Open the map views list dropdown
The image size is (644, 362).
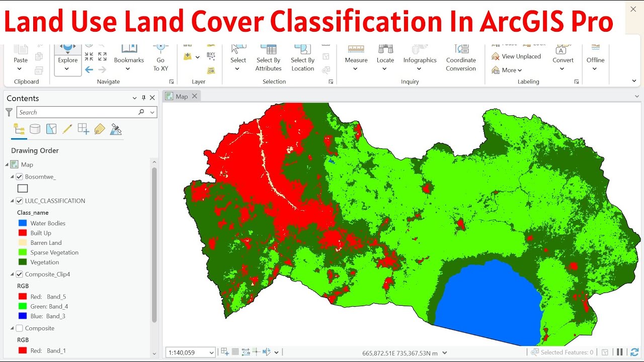click(x=637, y=96)
